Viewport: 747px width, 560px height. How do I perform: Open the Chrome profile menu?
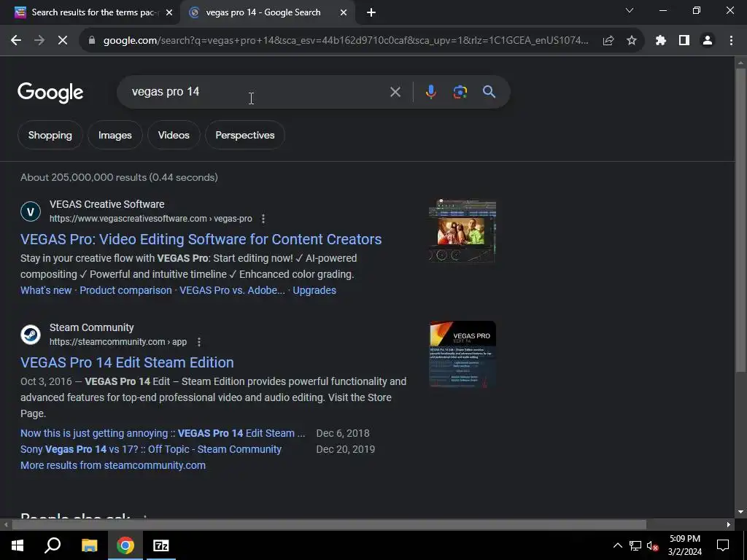pyautogui.click(x=708, y=41)
